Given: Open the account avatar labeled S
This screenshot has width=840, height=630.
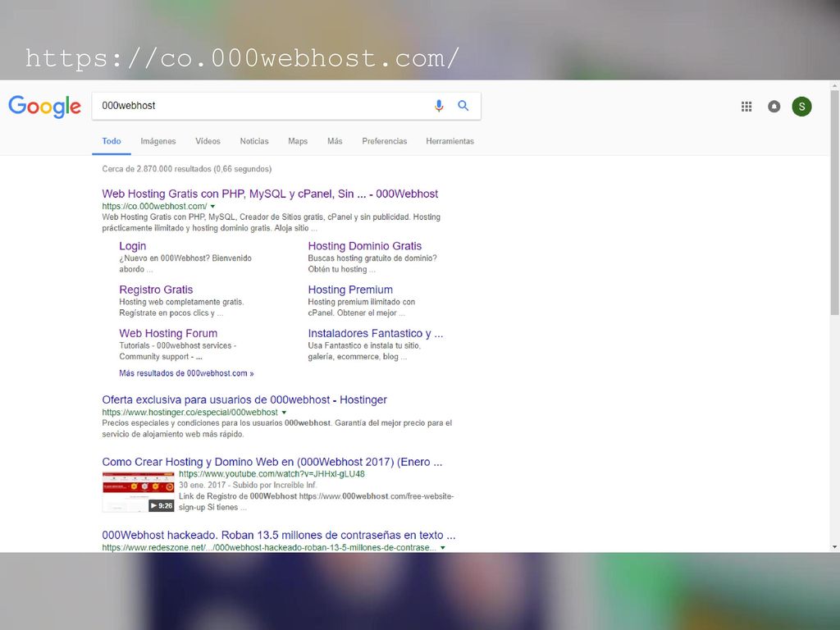Looking at the screenshot, I should (801, 107).
